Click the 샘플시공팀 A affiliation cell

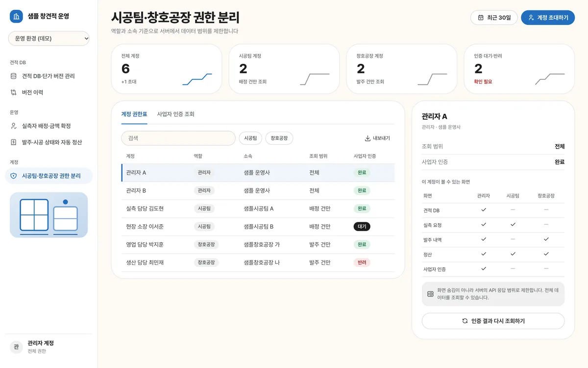(258, 209)
